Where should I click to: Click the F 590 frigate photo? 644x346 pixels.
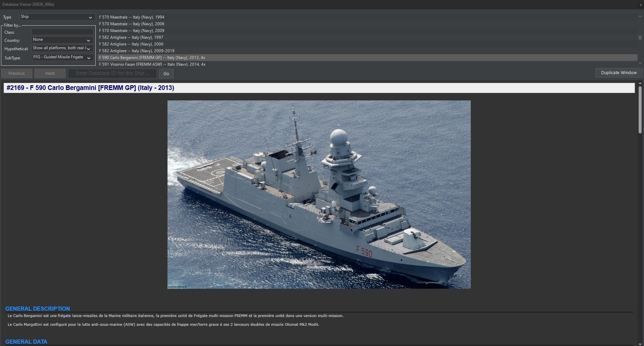pyautogui.click(x=319, y=194)
